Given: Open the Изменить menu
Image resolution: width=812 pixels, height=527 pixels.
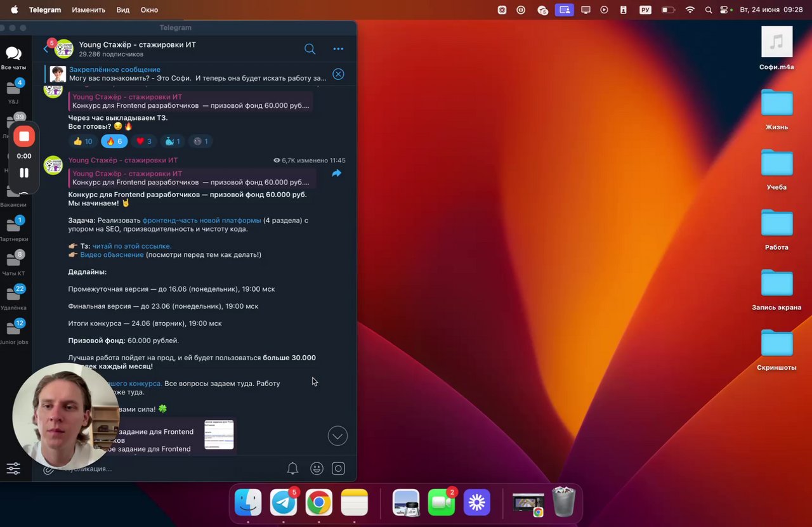Looking at the screenshot, I should (x=88, y=10).
